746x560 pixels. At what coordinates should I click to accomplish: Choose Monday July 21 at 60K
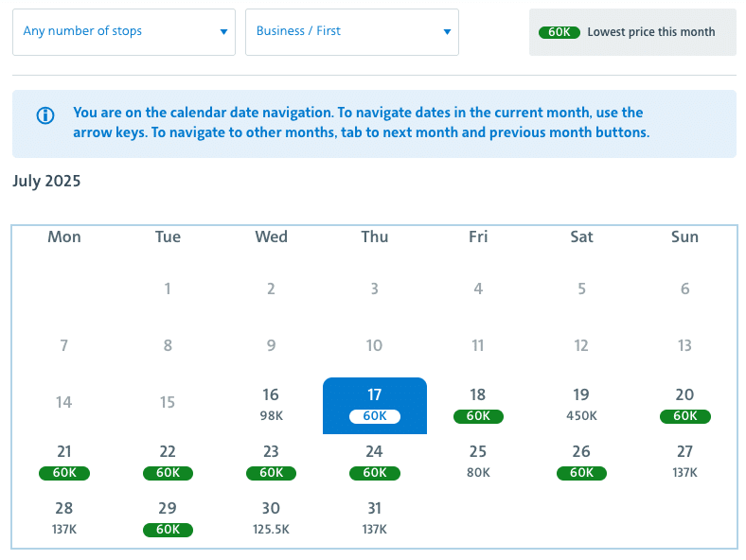(64, 461)
